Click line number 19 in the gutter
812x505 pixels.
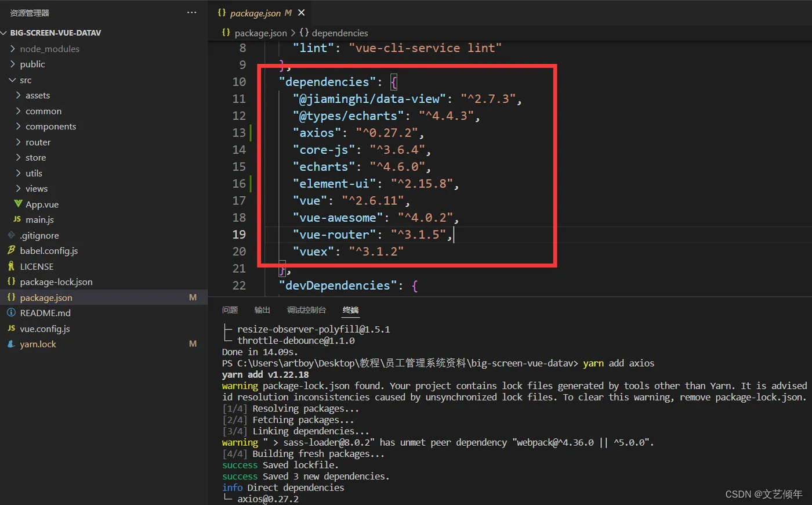239,235
